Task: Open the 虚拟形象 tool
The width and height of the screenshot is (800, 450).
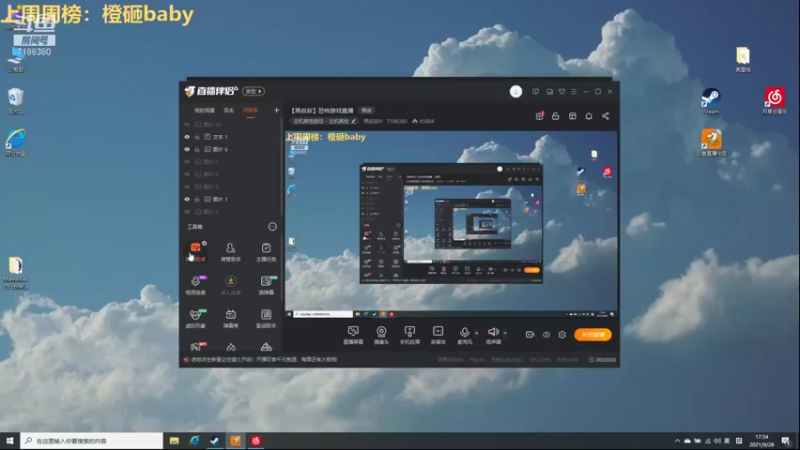Action: tap(196, 318)
